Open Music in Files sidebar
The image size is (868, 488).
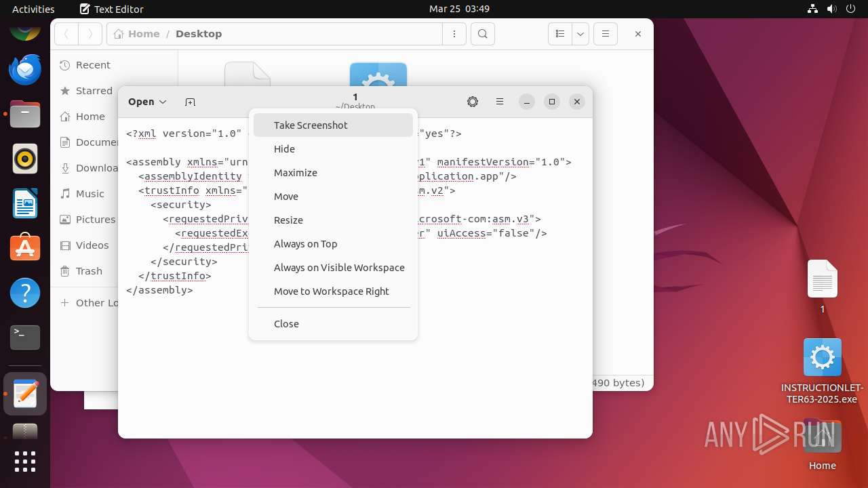(x=83, y=194)
